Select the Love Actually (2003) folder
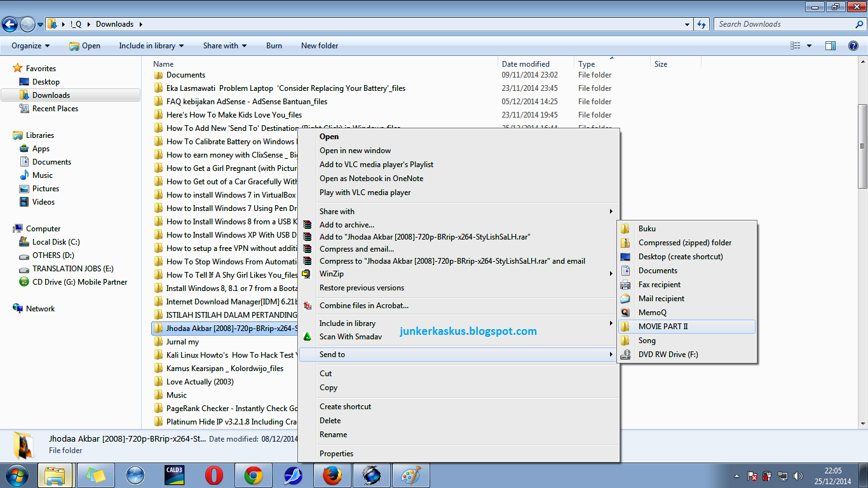The image size is (868, 488). coord(200,382)
